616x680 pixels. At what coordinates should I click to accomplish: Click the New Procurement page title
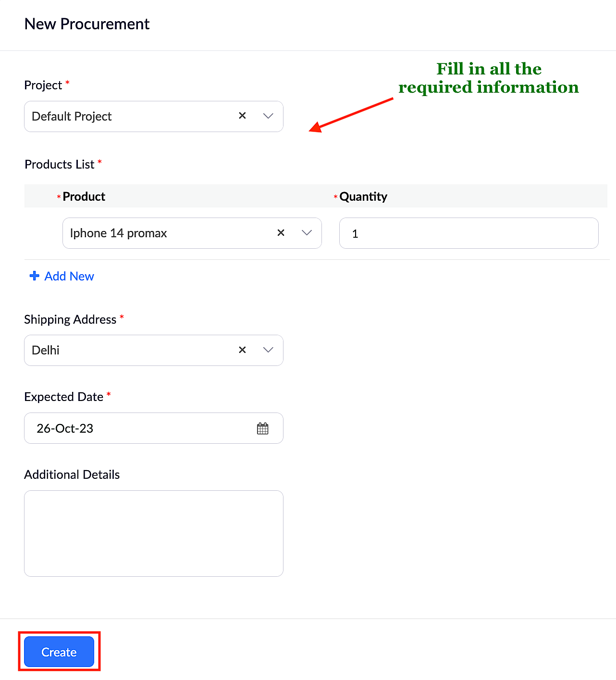coord(87,24)
